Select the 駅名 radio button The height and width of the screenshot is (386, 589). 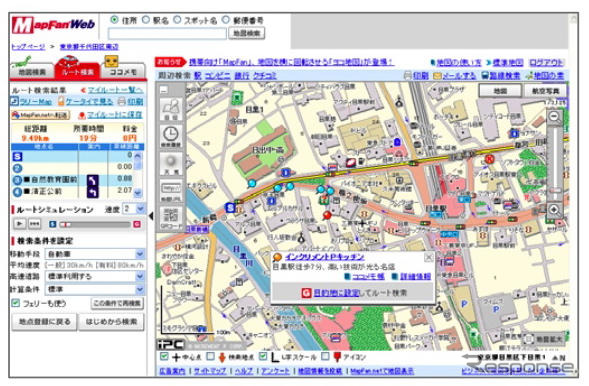click(x=146, y=20)
